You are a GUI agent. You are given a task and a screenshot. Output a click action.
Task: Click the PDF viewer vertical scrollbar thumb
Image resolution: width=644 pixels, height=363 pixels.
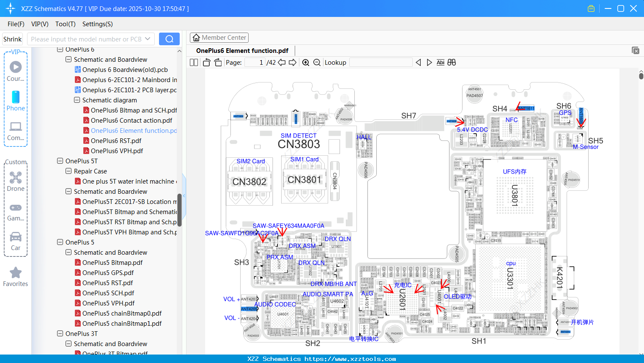[x=641, y=76]
